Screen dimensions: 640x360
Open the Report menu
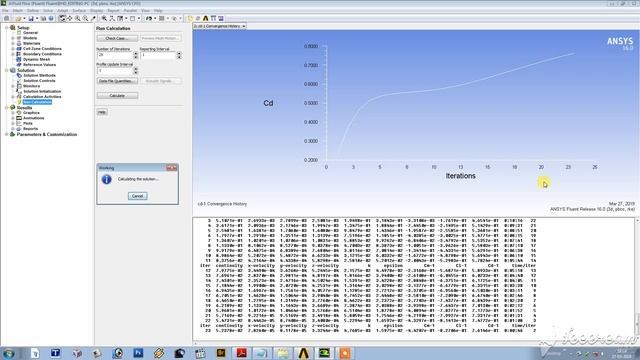pyautogui.click(x=113, y=11)
